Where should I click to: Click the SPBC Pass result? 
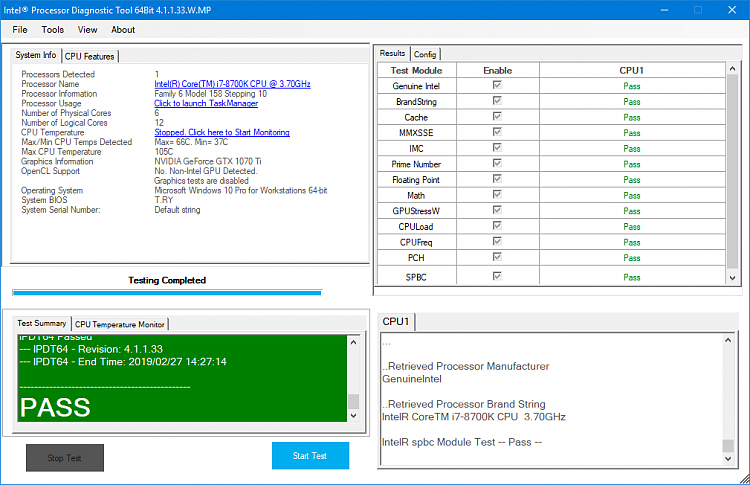(632, 277)
